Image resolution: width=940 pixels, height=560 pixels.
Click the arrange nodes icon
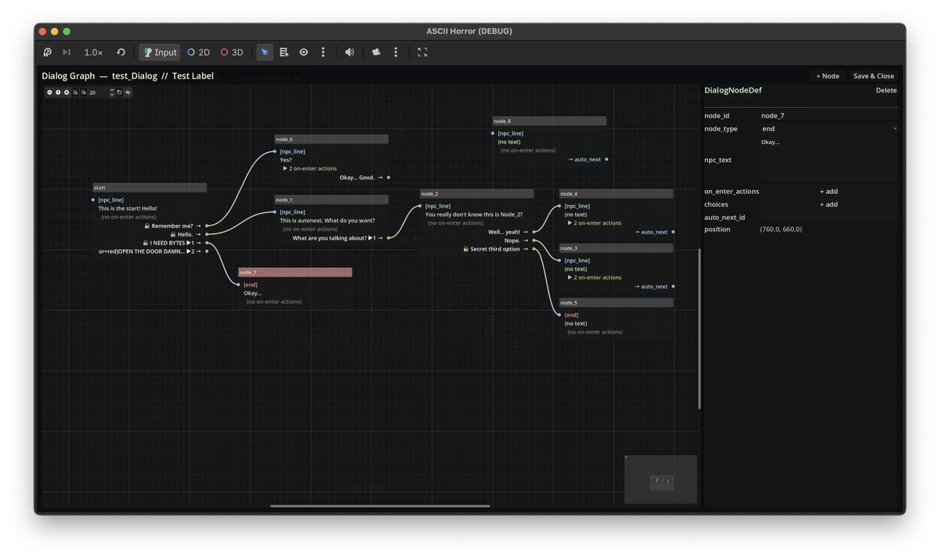(128, 92)
